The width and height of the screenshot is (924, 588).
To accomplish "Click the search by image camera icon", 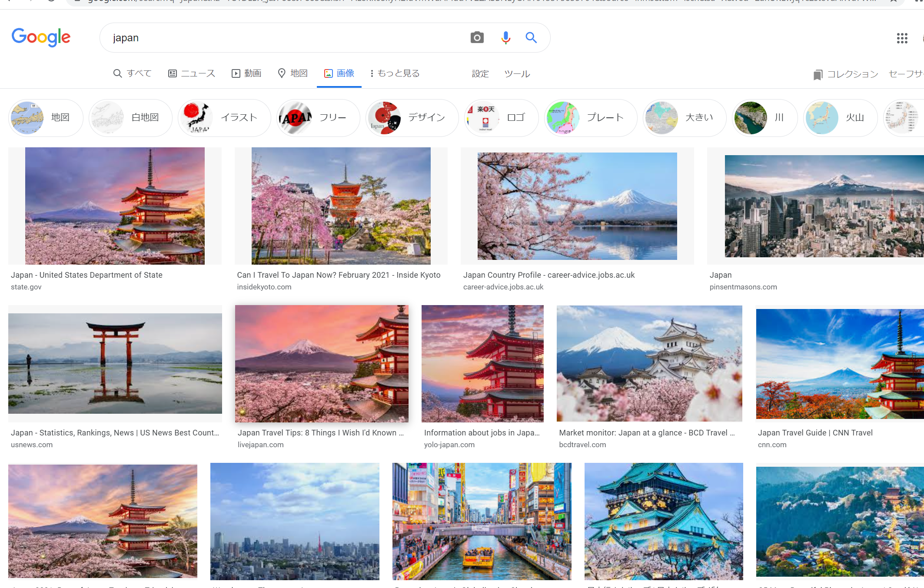I will click(477, 38).
